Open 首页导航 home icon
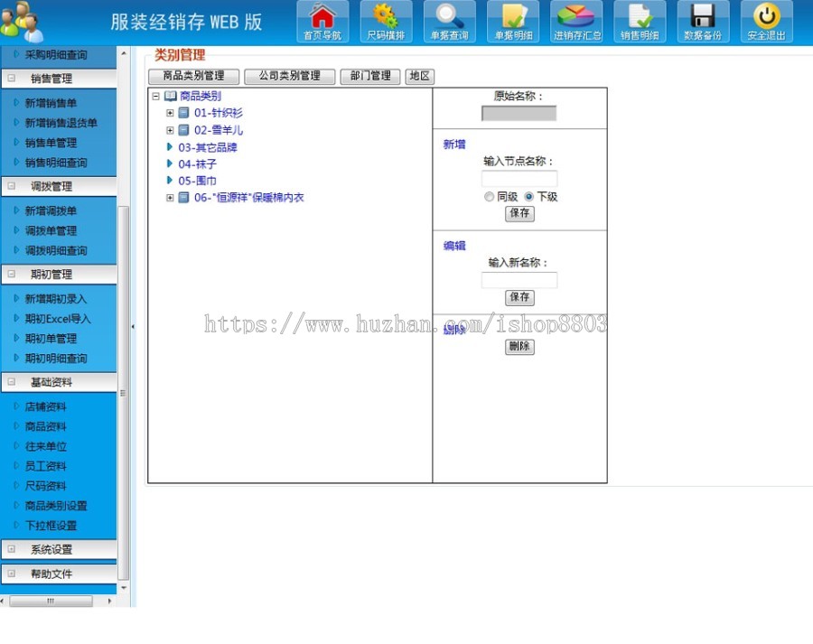 322,22
